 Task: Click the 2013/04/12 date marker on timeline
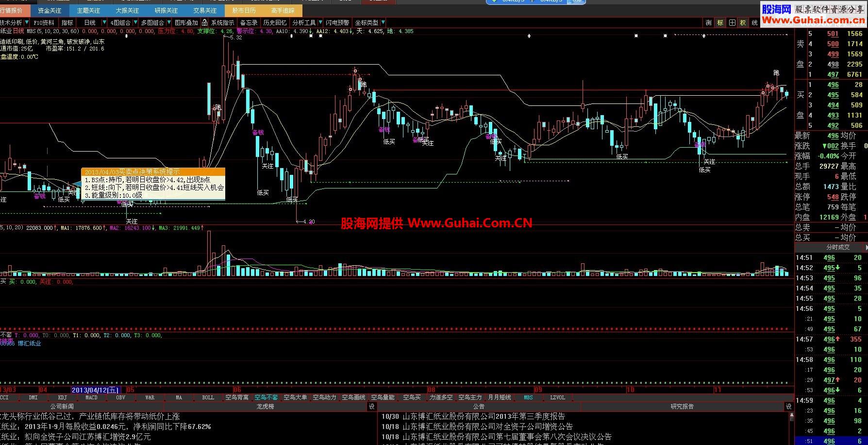[x=96, y=390]
